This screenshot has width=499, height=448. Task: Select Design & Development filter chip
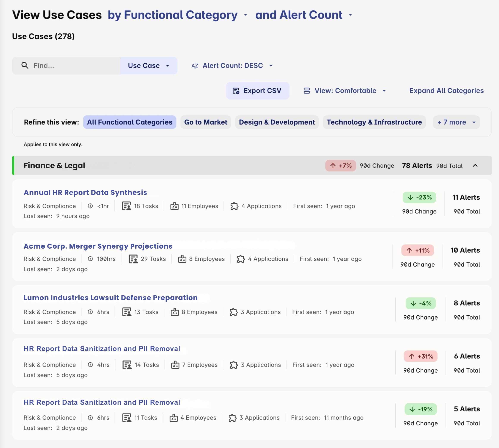[277, 122]
